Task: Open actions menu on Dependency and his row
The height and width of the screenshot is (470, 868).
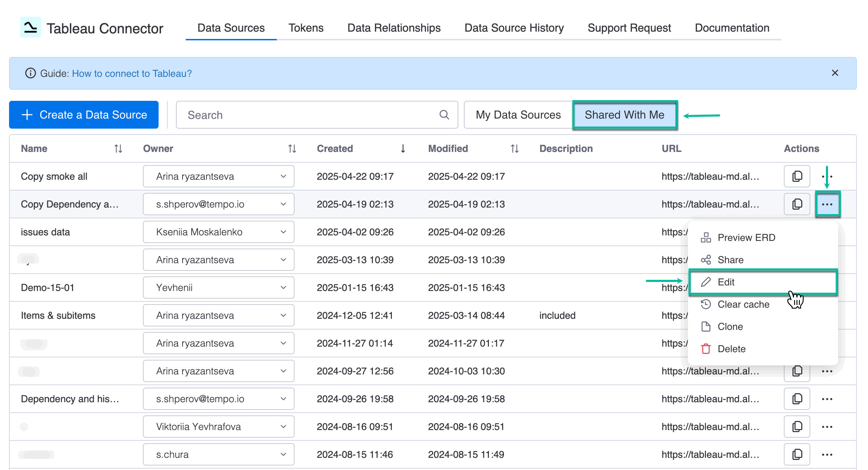Action: (x=827, y=399)
